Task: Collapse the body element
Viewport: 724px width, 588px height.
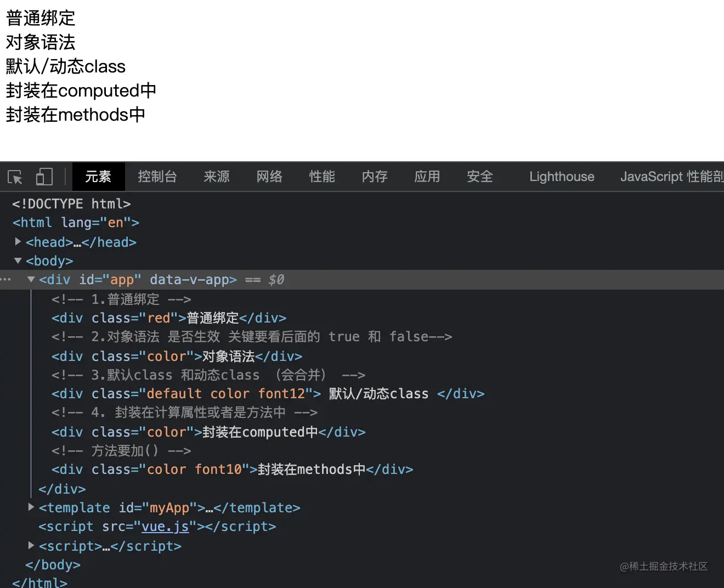Action: (18, 261)
